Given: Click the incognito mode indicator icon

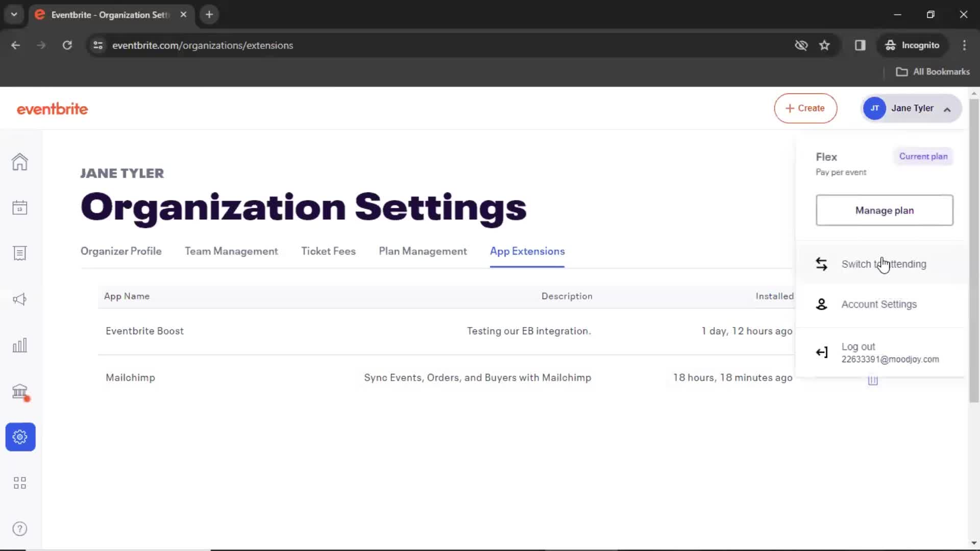Looking at the screenshot, I should coord(889,45).
